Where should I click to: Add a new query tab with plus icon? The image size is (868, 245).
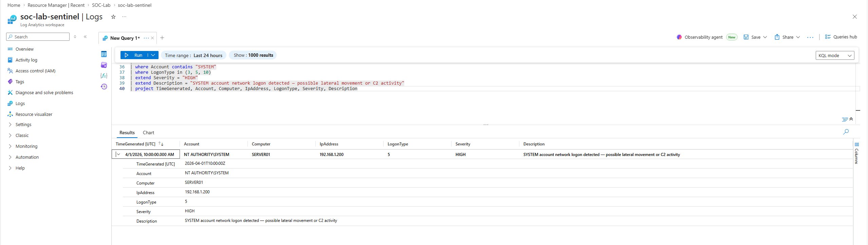162,38
